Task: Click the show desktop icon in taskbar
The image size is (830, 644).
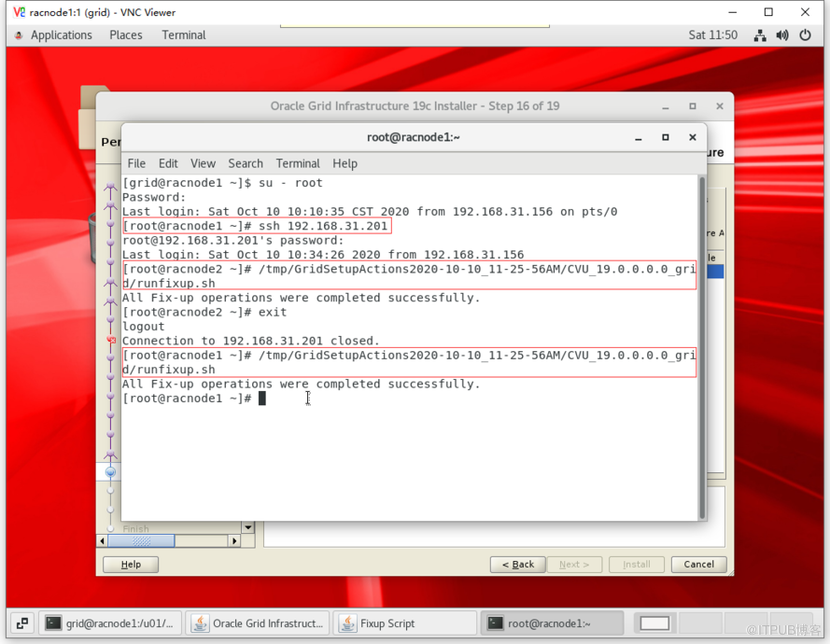Action: coord(21,623)
